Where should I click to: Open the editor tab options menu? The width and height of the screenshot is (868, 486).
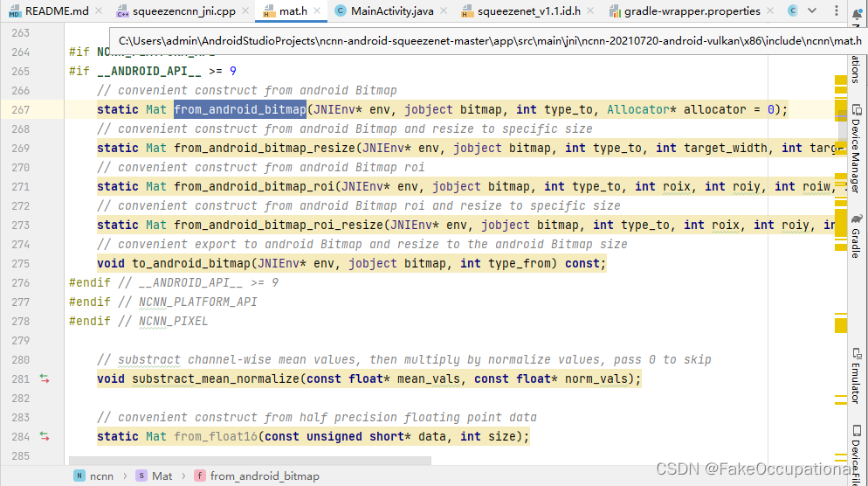837,10
